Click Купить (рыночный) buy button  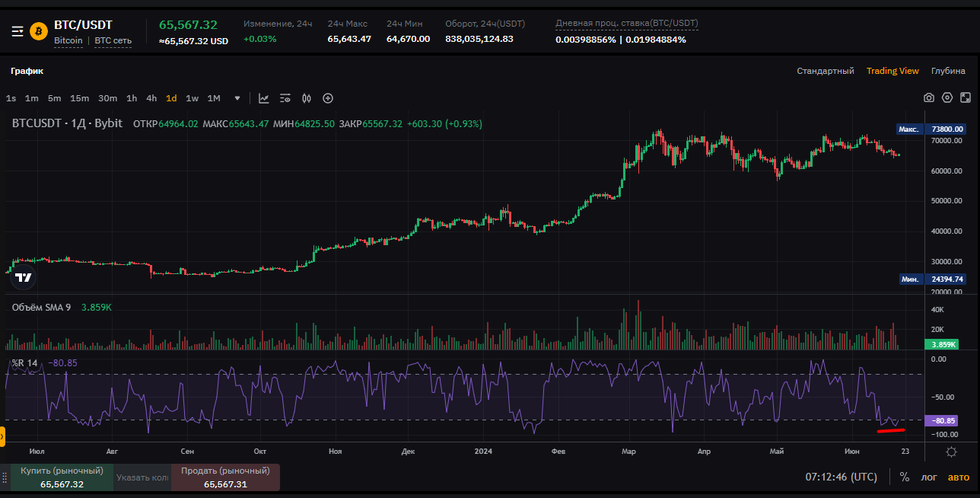tap(62, 477)
